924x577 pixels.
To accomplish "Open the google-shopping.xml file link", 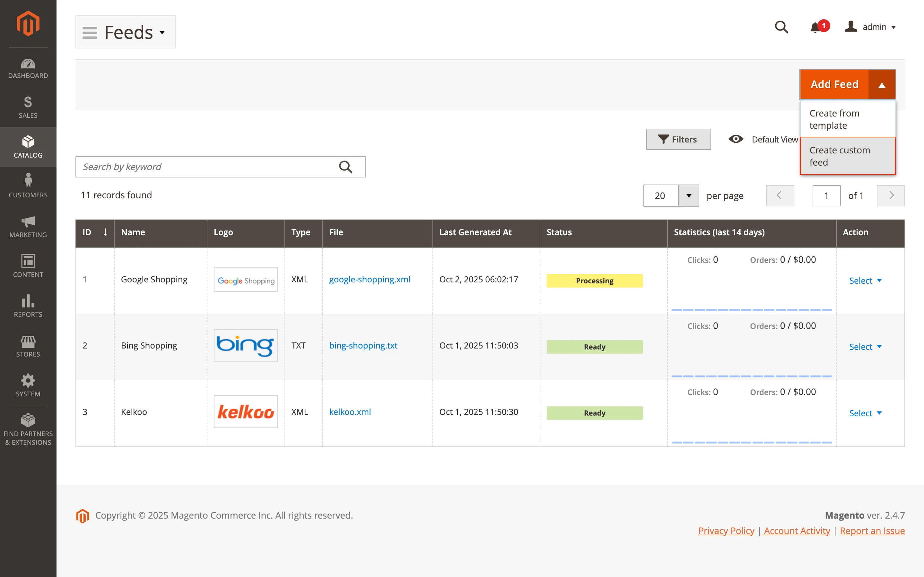I will [370, 279].
